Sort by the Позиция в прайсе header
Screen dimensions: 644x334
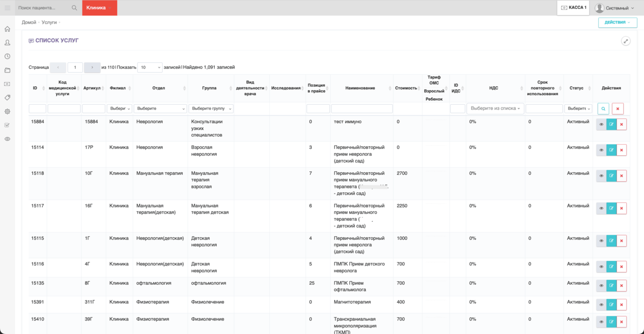pyautogui.click(x=318, y=88)
